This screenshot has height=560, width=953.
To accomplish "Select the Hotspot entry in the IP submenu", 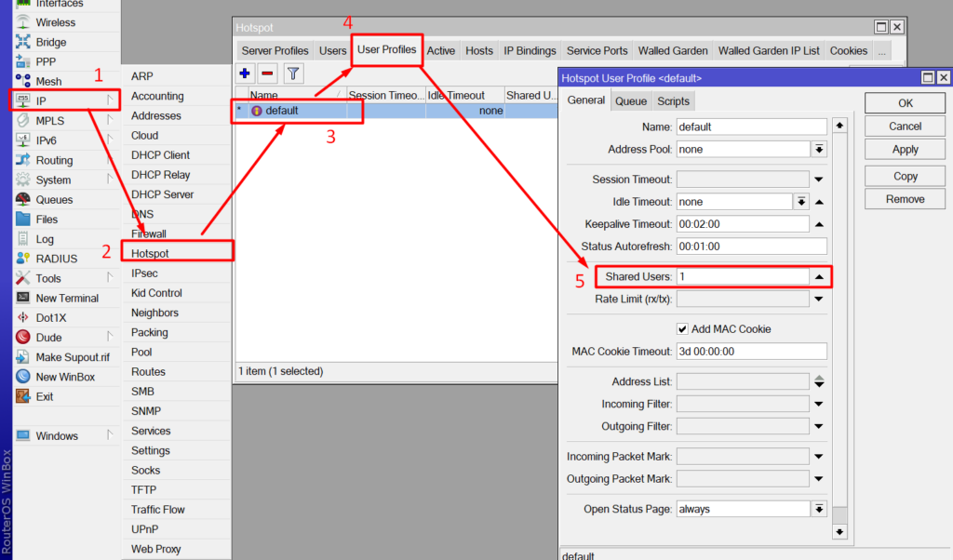I will coord(176,253).
